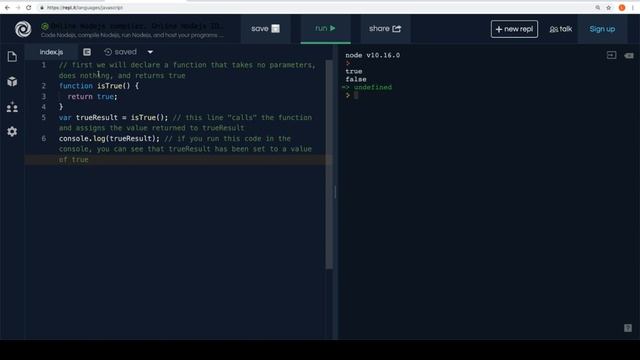The image size is (640, 360).
Task: Click the pane divider handle
Action: pyautogui.click(x=335, y=192)
